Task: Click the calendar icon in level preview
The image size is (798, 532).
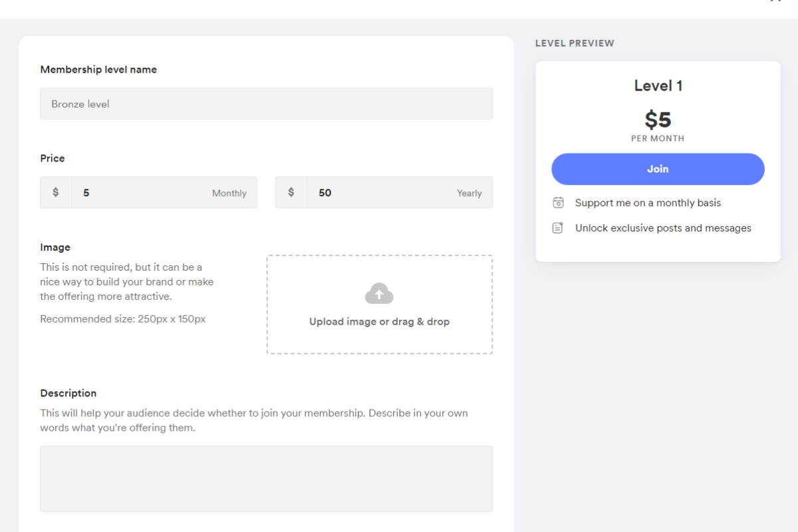Action: click(558, 203)
